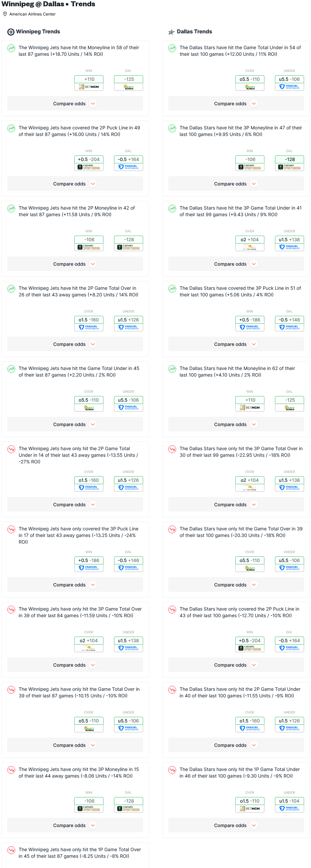Pick +0.5 -204 Caesars odds in Jets 2P Puck Line
The width and height of the screenshot is (311, 868).
point(89,163)
